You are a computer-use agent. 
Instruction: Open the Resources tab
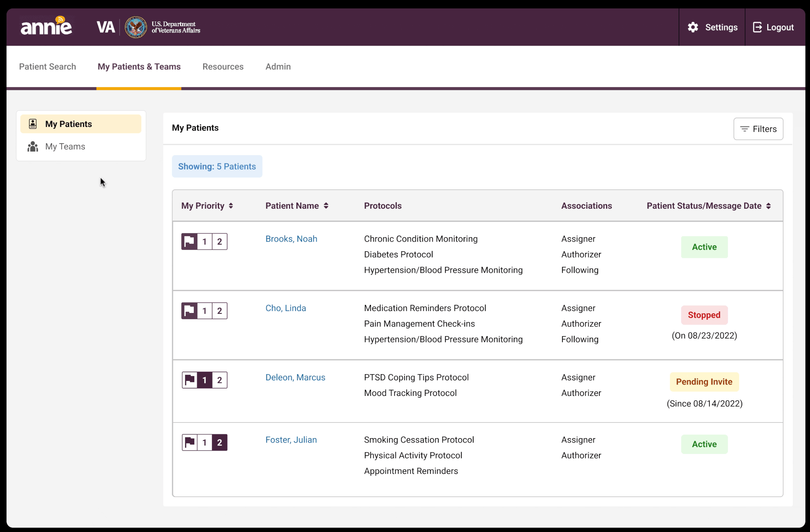(223, 66)
